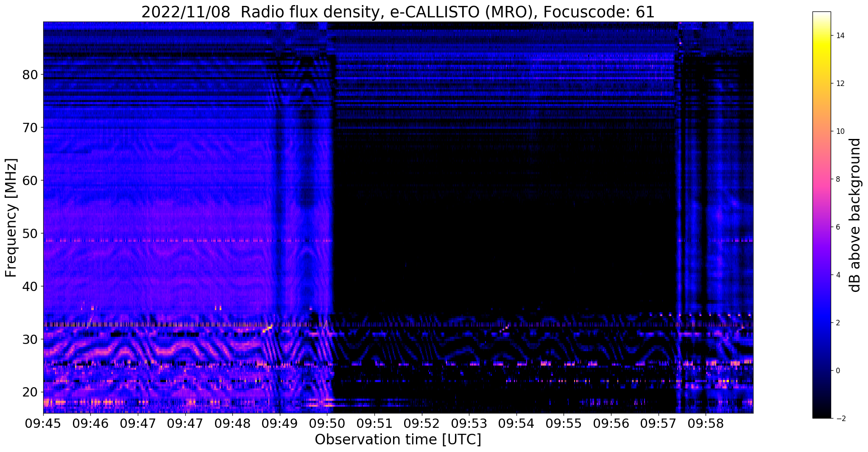Click the 09:49 time tick label
The width and height of the screenshot is (868, 452).
coord(280,423)
